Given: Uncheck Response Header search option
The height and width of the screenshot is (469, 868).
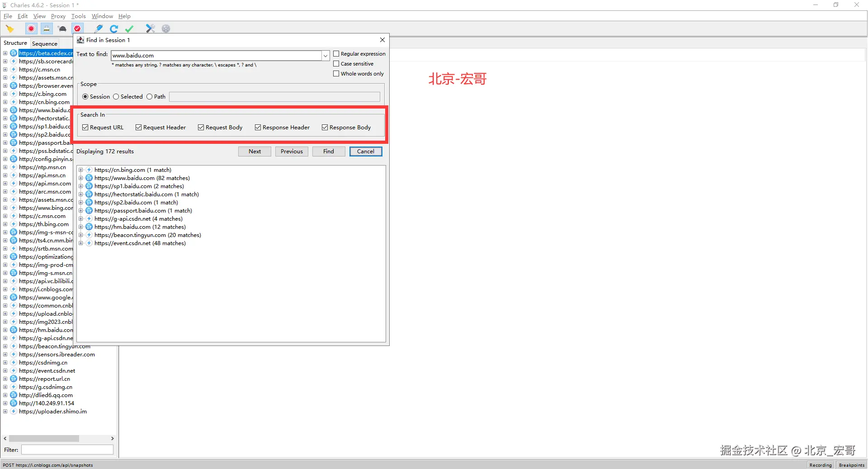Looking at the screenshot, I should coord(258,128).
